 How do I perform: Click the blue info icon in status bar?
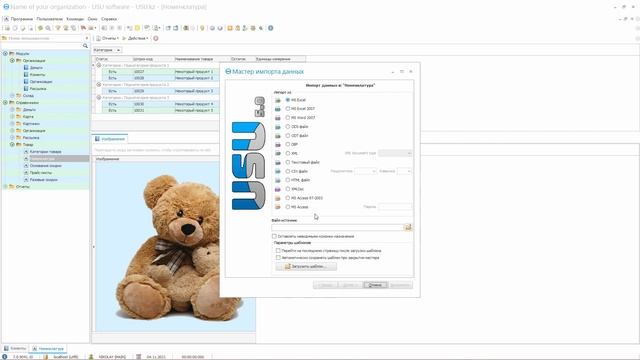coord(5,357)
